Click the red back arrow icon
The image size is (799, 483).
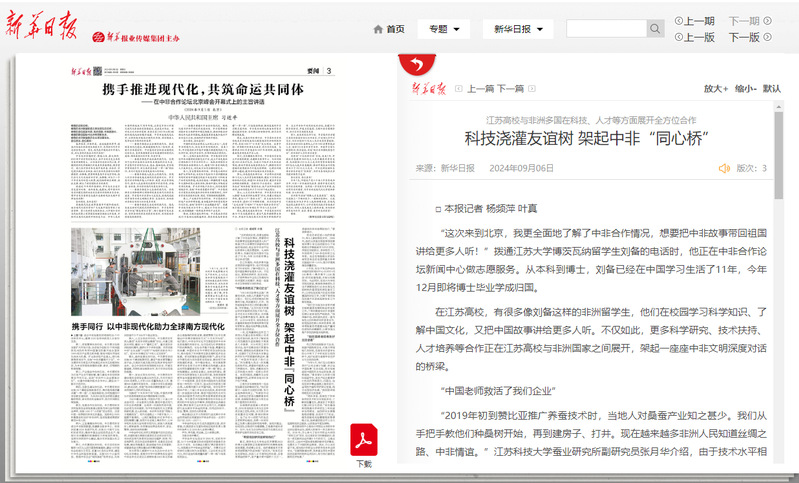point(411,65)
